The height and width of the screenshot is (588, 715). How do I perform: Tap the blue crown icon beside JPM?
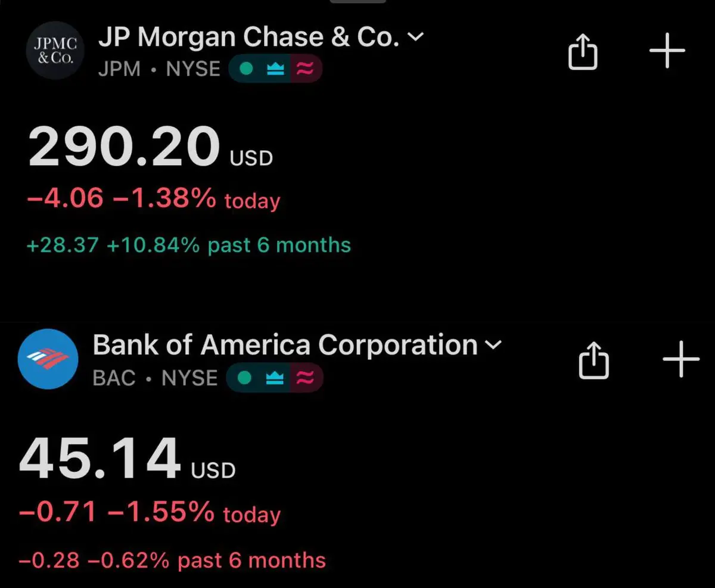275,70
